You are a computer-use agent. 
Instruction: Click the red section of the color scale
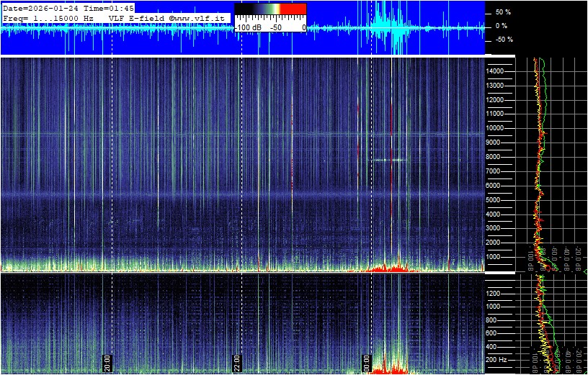click(x=293, y=9)
